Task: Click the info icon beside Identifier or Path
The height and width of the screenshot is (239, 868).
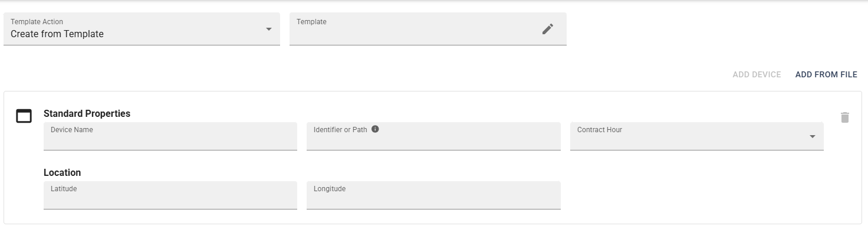Action: coord(375,129)
